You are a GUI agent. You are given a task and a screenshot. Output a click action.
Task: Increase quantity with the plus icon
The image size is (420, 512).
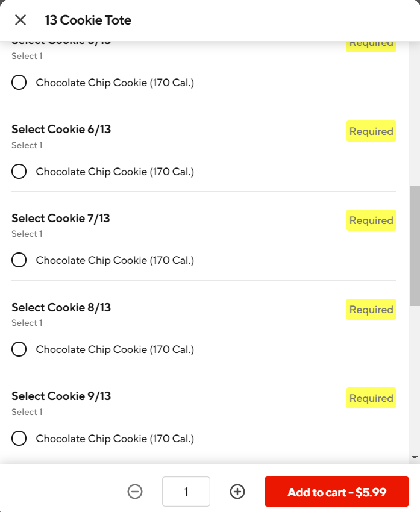(237, 492)
